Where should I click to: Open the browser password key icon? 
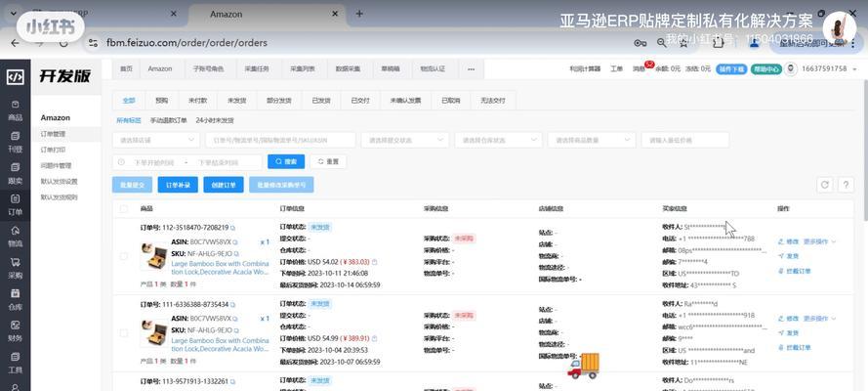[641, 43]
